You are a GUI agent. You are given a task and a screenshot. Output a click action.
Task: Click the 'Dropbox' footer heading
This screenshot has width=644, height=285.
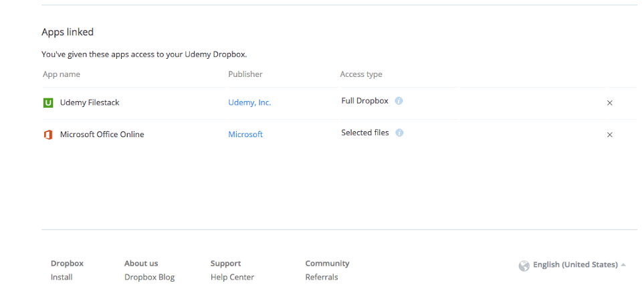coord(67,263)
